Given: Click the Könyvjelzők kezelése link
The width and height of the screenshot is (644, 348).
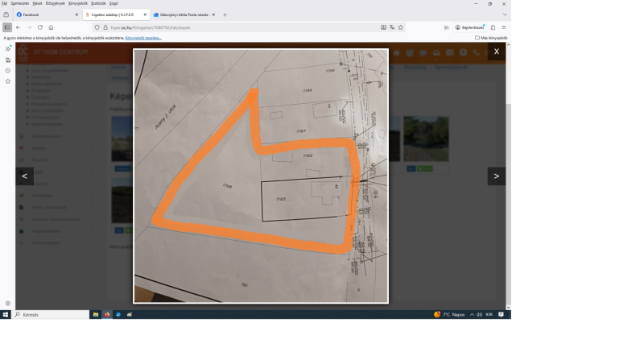Looking at the screenshot, I should pos(143,38).
